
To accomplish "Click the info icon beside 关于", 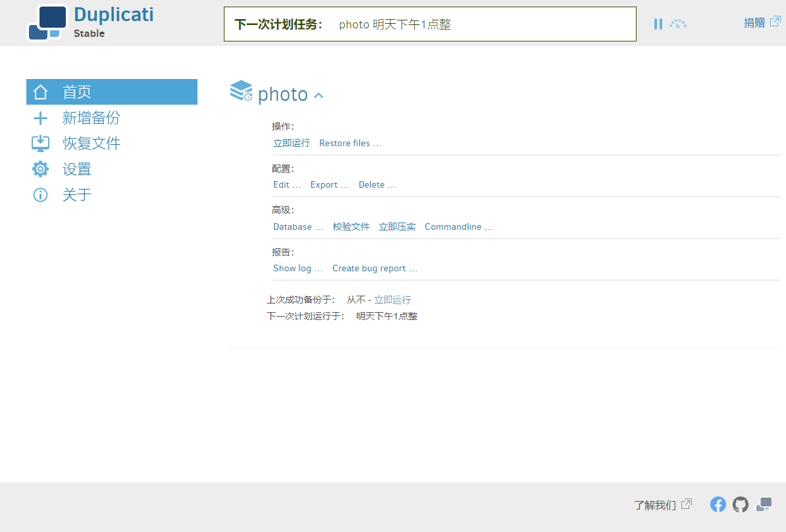I will click(41, 195).
